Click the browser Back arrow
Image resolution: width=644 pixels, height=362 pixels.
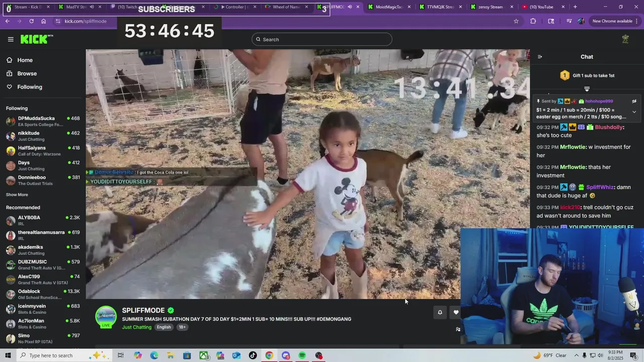[x=7, y=21]
